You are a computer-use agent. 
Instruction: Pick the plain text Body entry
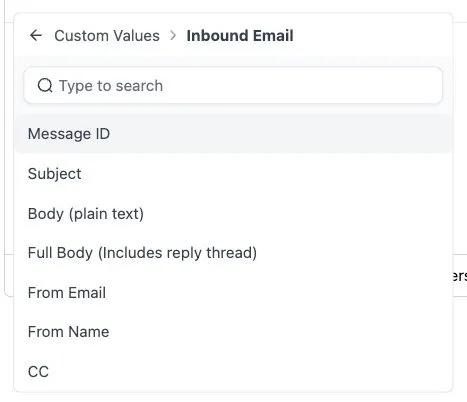[233, 214]
